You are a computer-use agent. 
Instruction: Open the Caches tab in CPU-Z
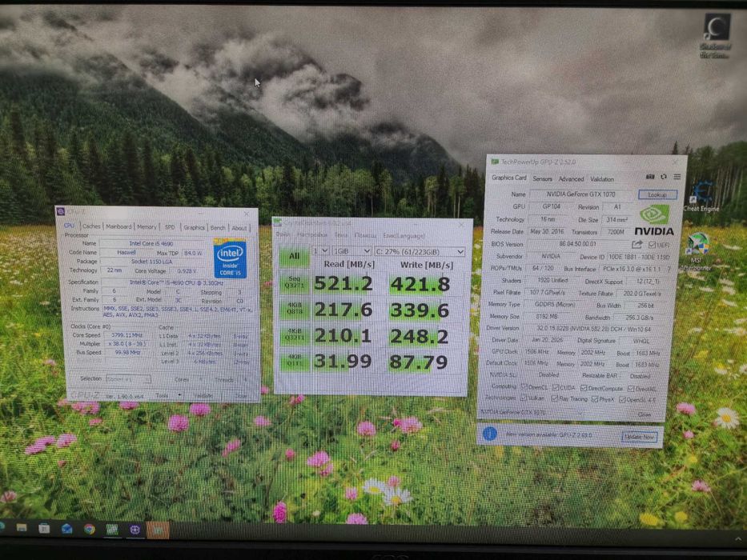tap(91, 226)
